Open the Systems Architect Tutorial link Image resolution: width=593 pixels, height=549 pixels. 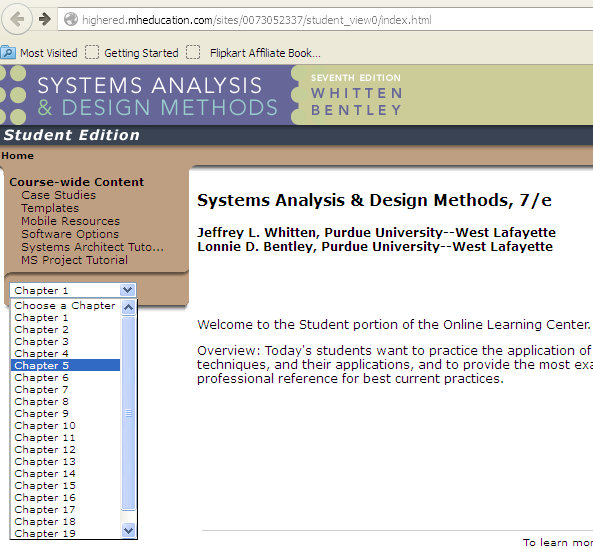(x=92, y=247)
